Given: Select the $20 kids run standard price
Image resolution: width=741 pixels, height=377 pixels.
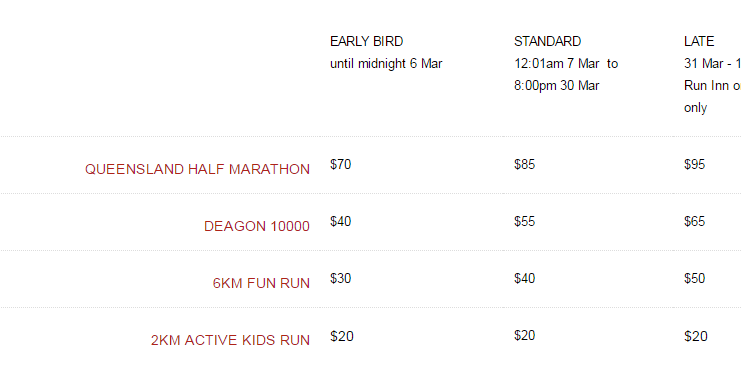Looking at the screenshot, I should pyautogui.click(x=525, y=335).
